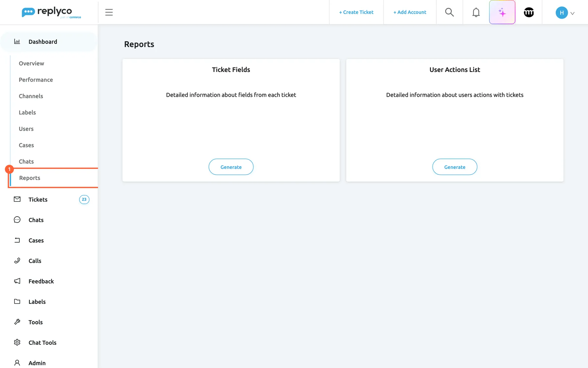
Task: Generate the Ticket Fields report
Action: (x=231, y=167)
